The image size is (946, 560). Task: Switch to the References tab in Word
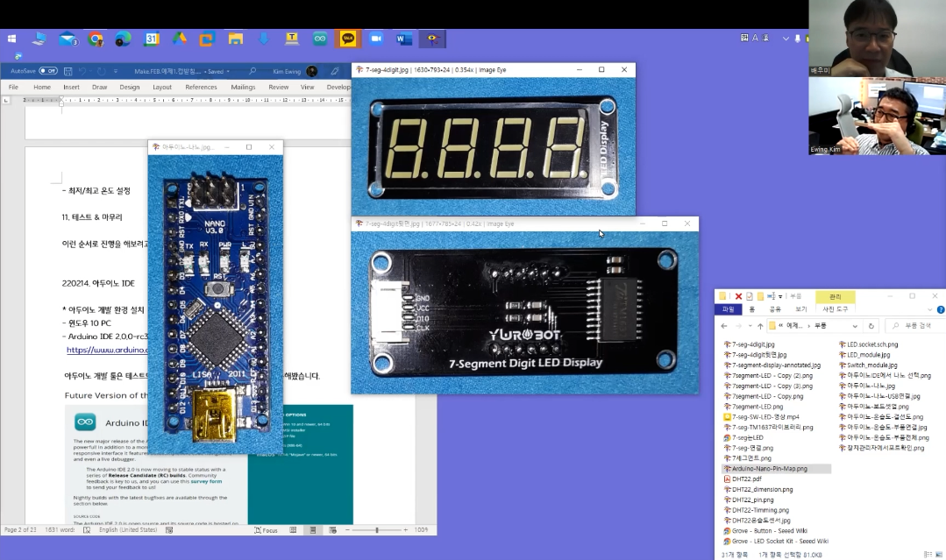(201, 87)
